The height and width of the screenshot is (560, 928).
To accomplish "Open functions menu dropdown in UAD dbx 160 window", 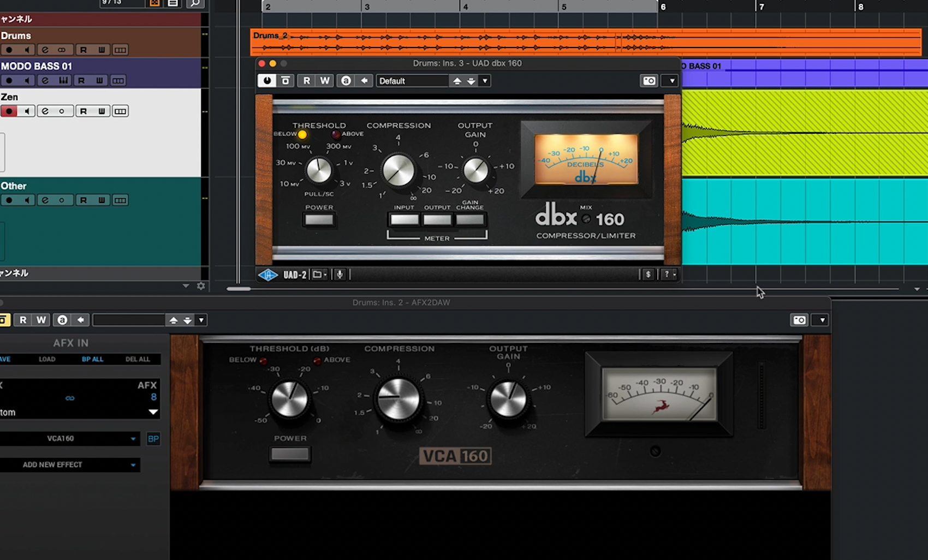I will pyautogui.click(x=671, y=81).
